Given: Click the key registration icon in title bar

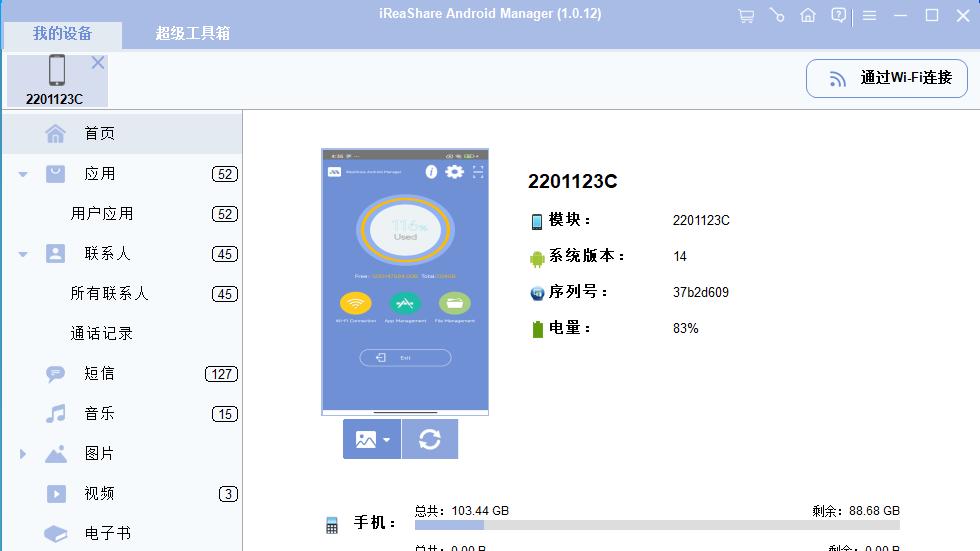Looking at the screenshot, I should (x=777, y=15).
